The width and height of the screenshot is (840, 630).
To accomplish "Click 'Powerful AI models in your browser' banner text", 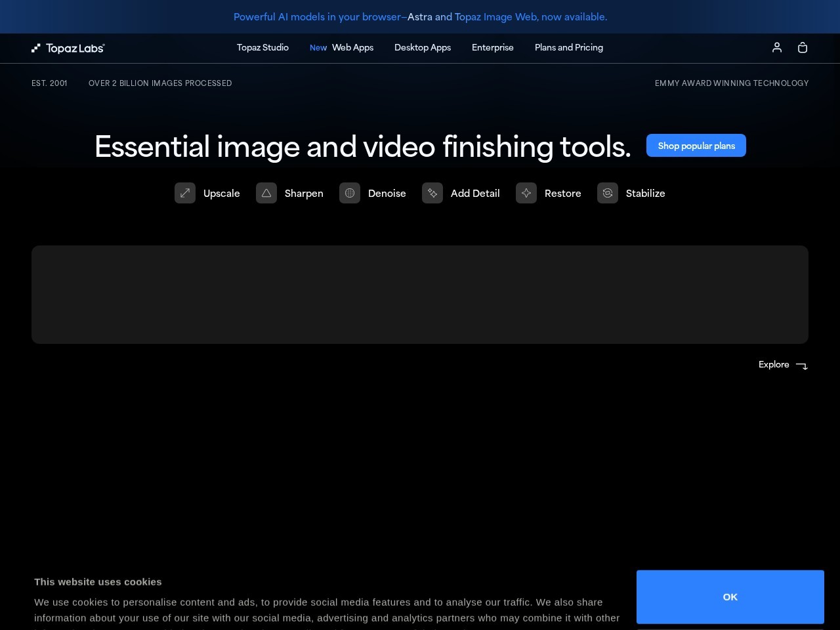I will [317, 17].
